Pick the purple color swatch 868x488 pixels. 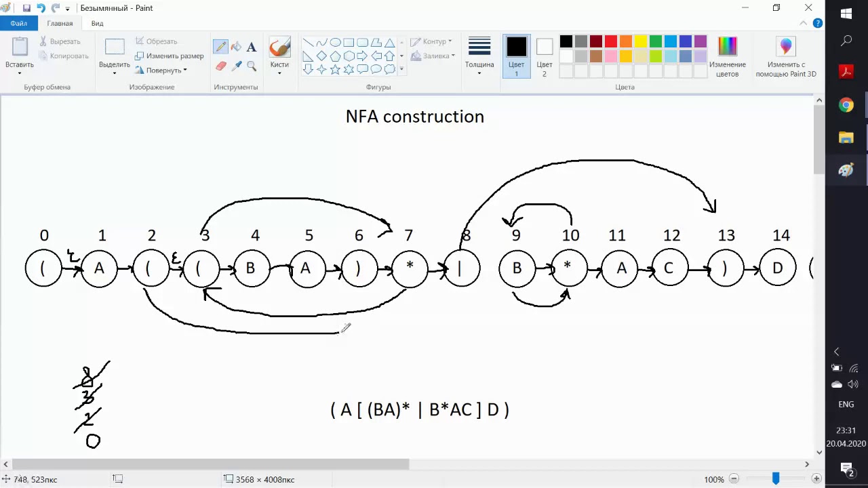700,41
